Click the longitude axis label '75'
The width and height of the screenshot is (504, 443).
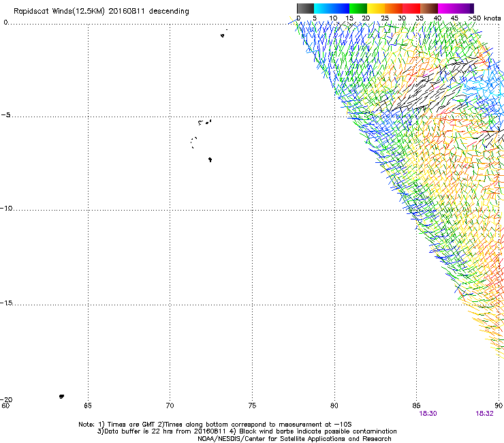click(x=252, y=406)
